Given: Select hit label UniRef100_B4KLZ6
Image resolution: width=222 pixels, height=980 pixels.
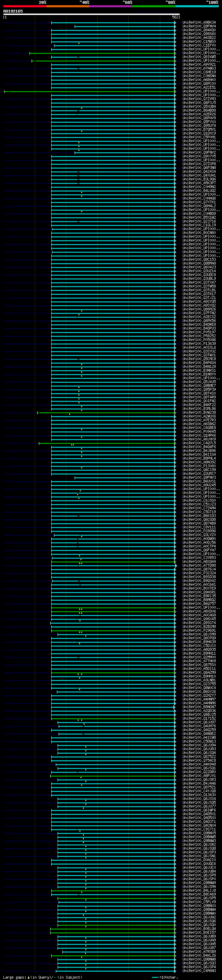Looking at the screenshot, I should click(x=199, y=955).
